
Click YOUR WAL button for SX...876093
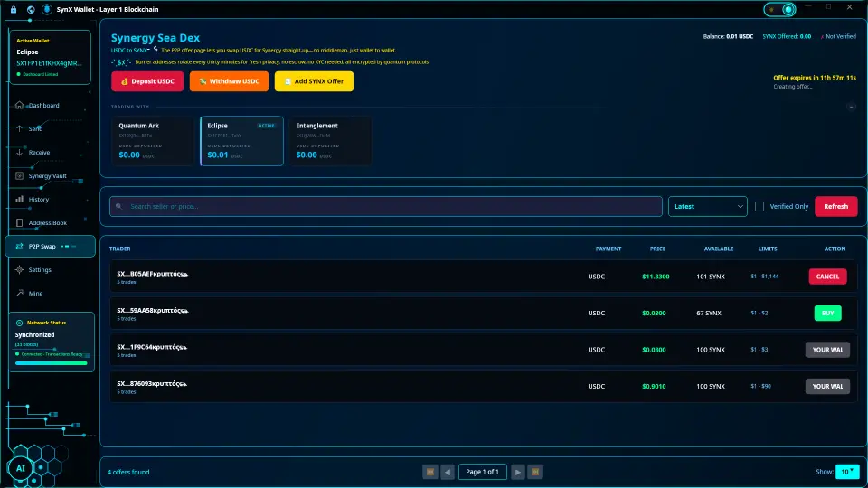(x=827, y=386)
